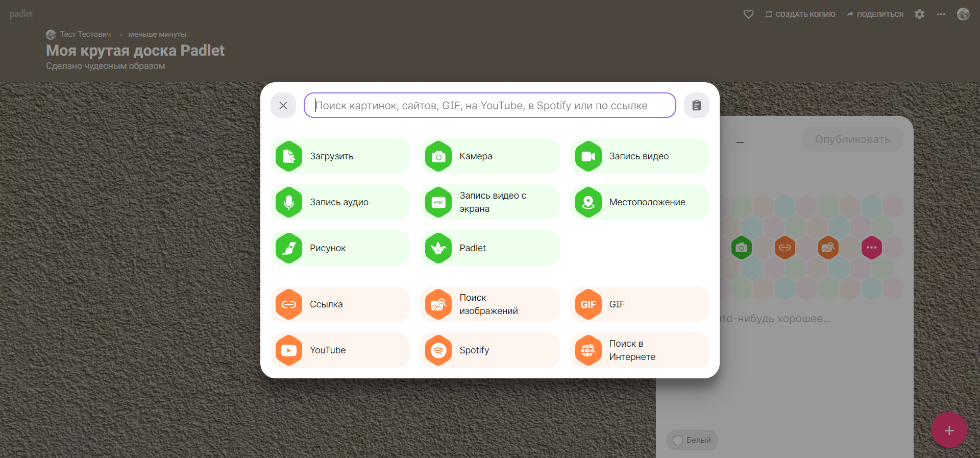This screenshot has width=980, height=458.
Task: Click image search hexagon in composer
Action: pos(828,248)
